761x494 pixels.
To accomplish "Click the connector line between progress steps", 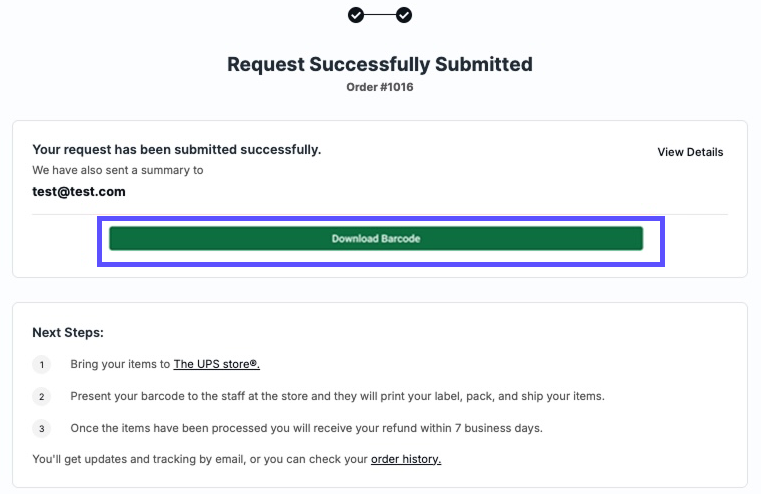I will tap(380, 15).
